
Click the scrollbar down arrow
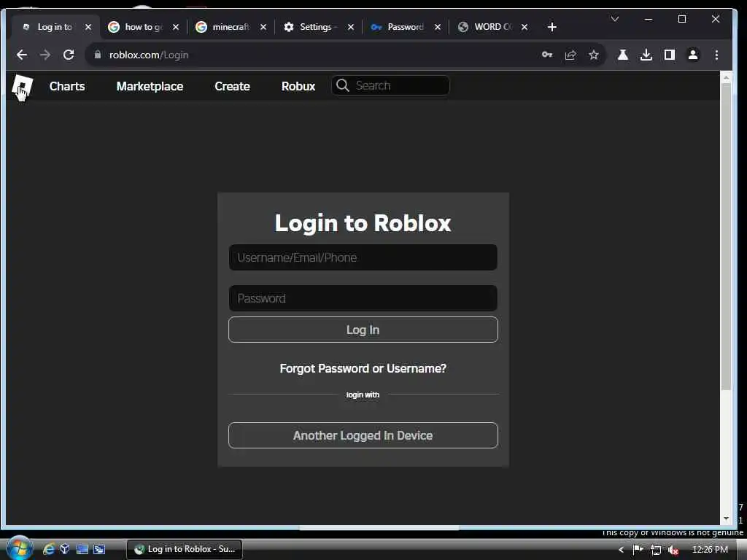tap(726, 518)
